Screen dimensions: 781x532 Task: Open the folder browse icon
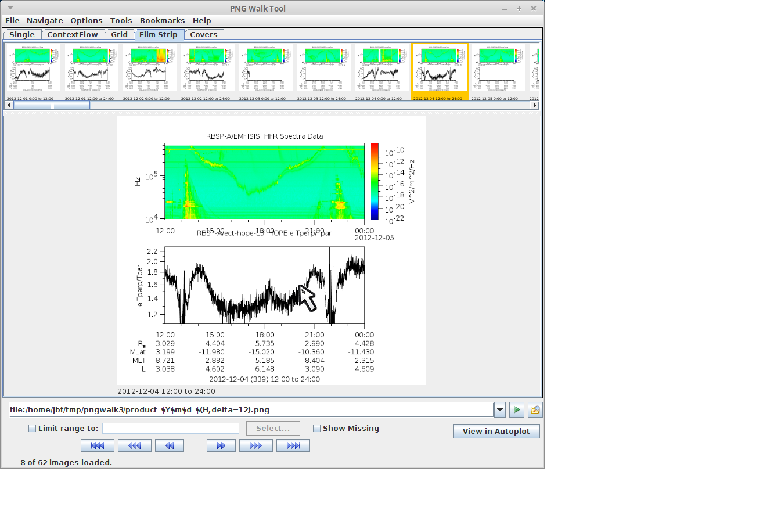[535, 409]
